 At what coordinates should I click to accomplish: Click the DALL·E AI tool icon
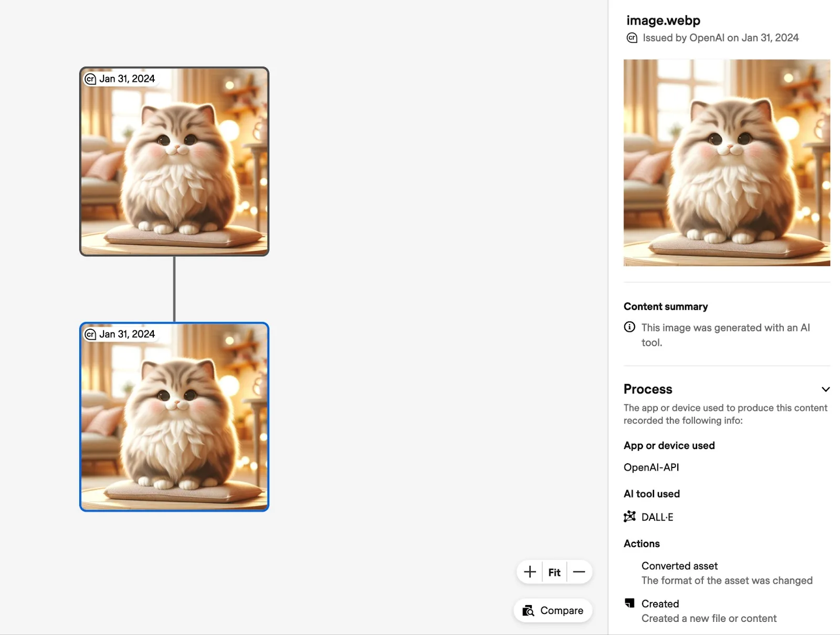point(629,517)
